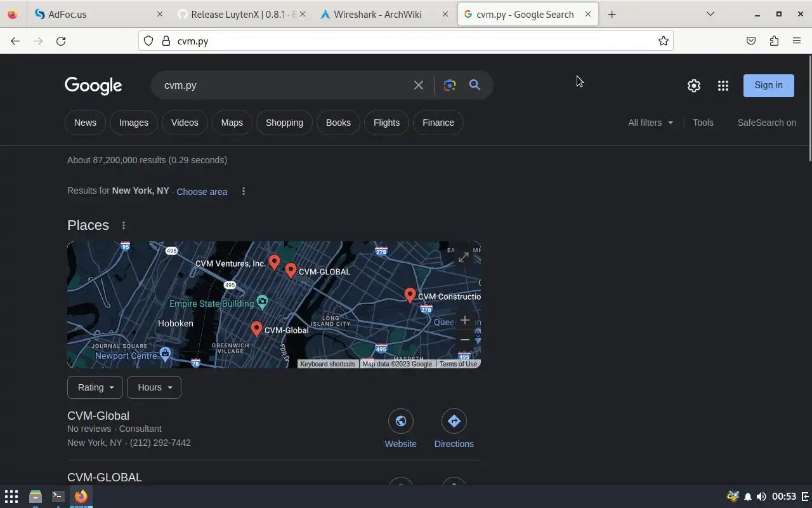Open a new browser tab
The image size is (812, 508).
pyautogui.click(x=612, y=14)
